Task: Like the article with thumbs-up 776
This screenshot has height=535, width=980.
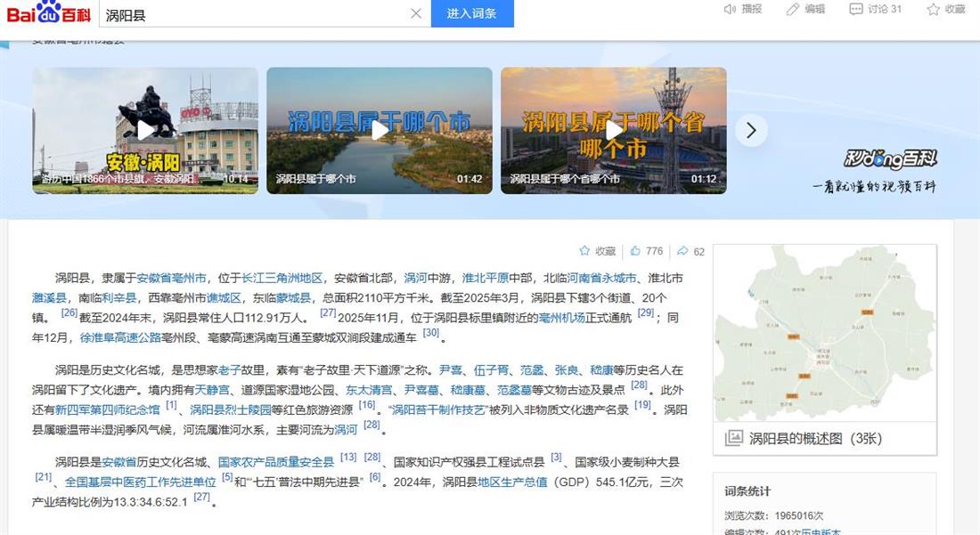Action: pyautogui.click(x=635, y=251)
